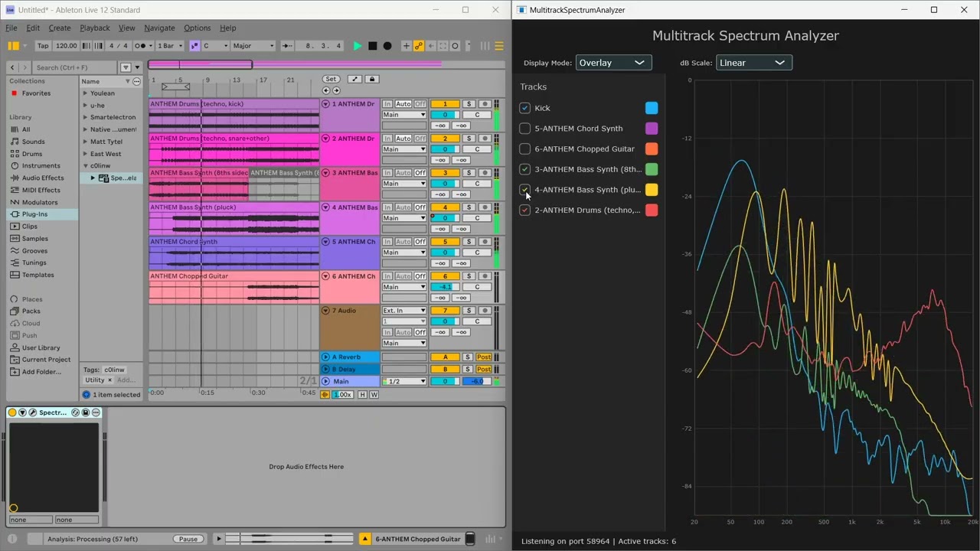
Task: Arm track 2 for recording
Action: click(x=485, y=139)
